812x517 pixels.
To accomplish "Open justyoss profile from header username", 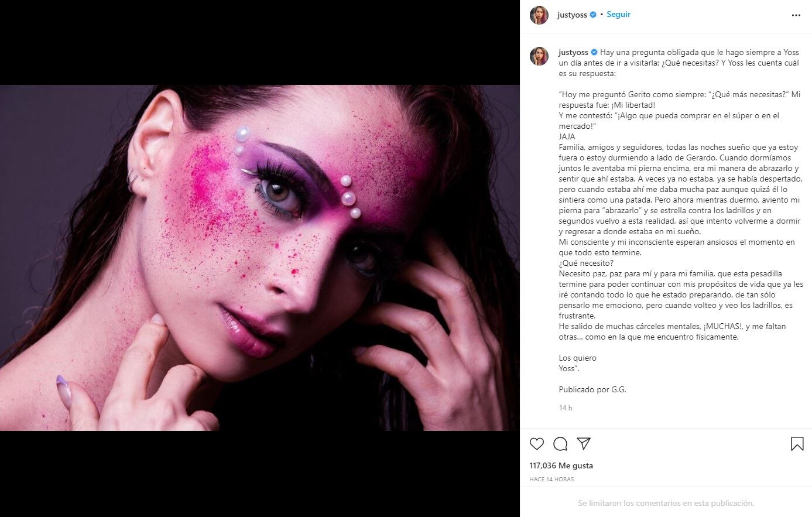I will pyautogui.click(x=572, y=15).
